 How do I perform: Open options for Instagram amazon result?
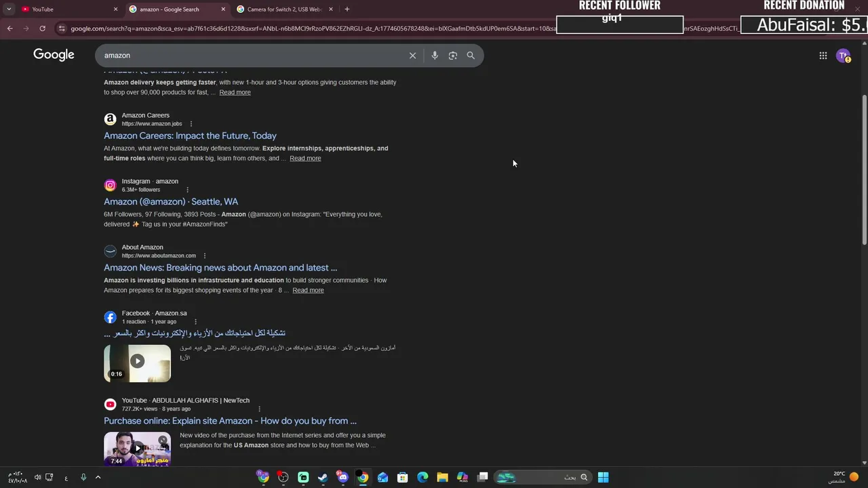(x=187, y=190)
